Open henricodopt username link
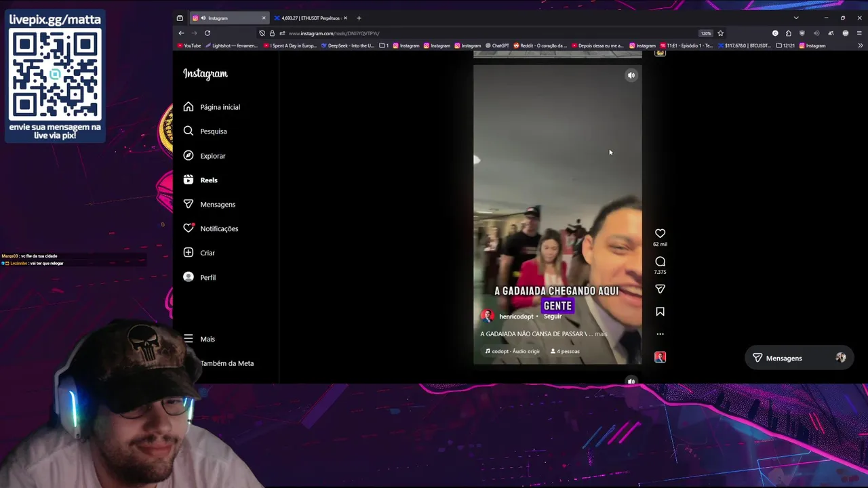 point(516,317)
